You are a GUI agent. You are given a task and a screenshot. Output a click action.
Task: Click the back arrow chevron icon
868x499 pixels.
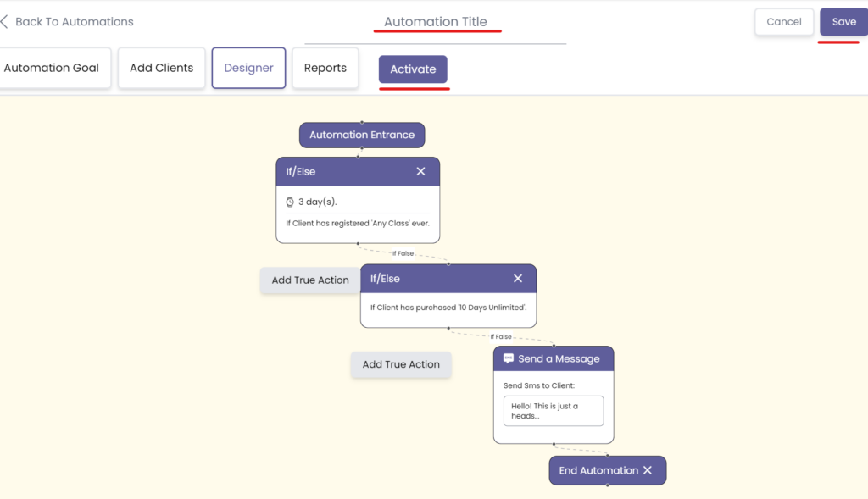pos(5,22)
